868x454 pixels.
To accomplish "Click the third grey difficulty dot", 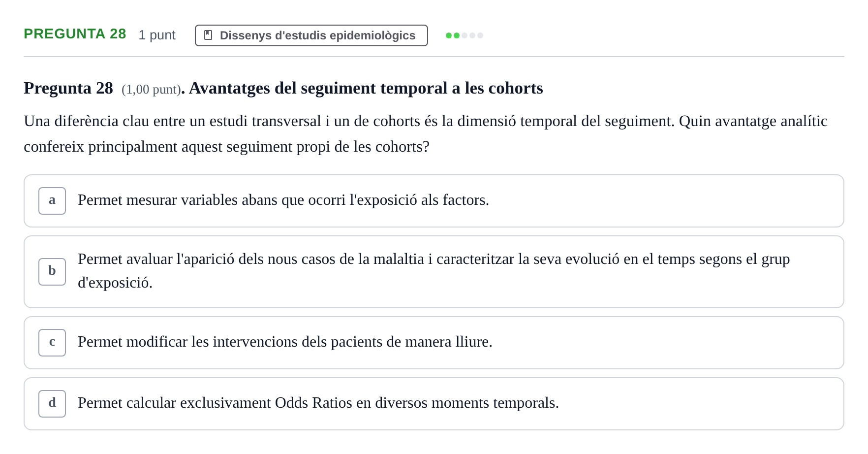I will coord(465,35).
